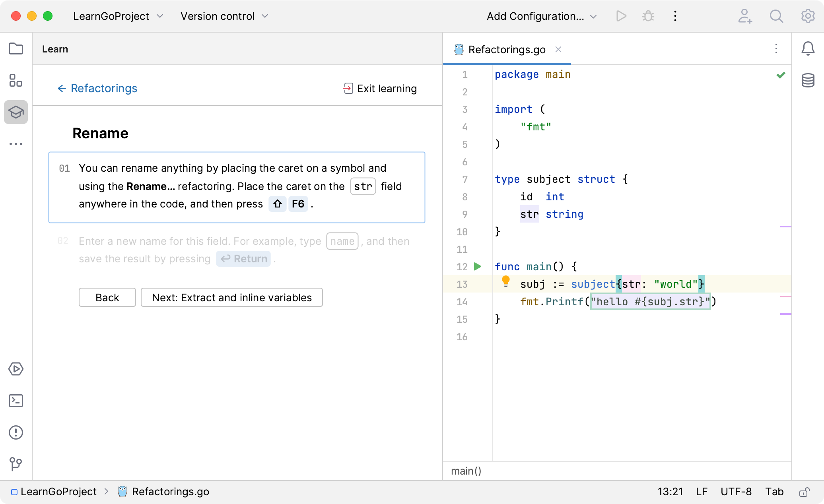Open the Project tool window
Screen dimensions: 824x504
pos(16,48)
